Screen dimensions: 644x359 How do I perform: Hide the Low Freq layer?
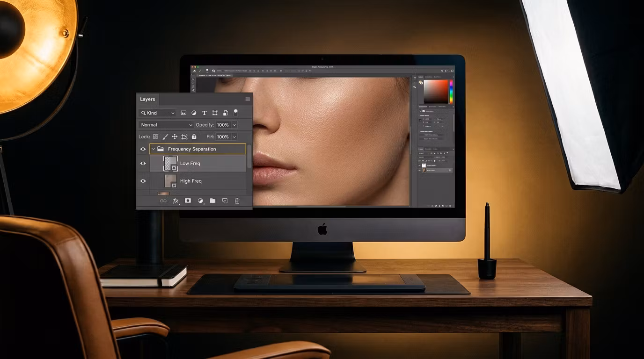143,164
